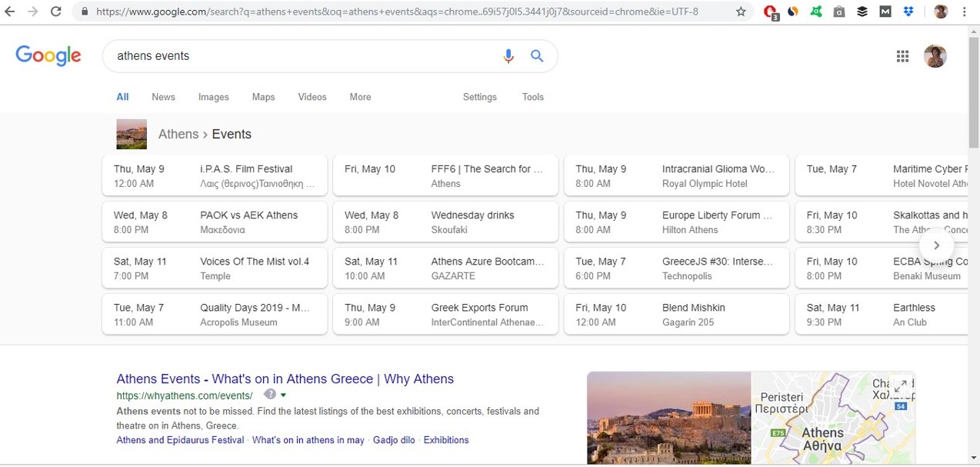This screenshot has width=980, height=467.
Task: Open the Athens Events Why Athens result
Action: tap(285, 379)
